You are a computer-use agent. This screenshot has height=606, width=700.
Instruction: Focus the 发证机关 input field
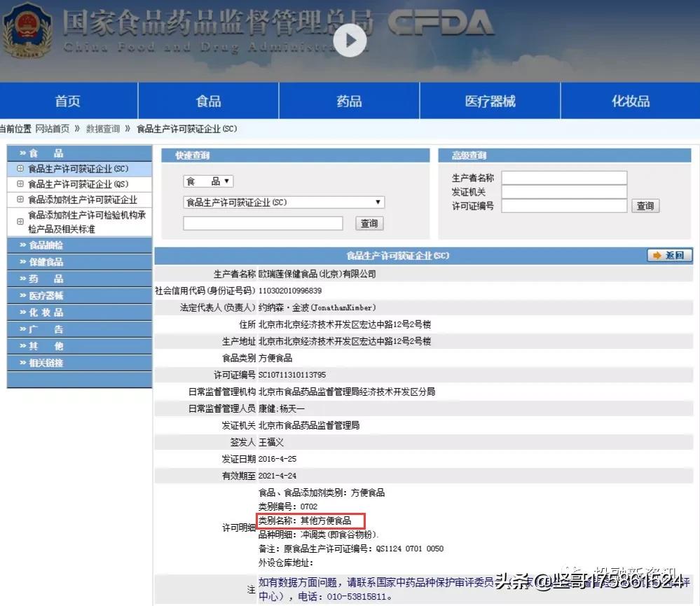point(564,192)
